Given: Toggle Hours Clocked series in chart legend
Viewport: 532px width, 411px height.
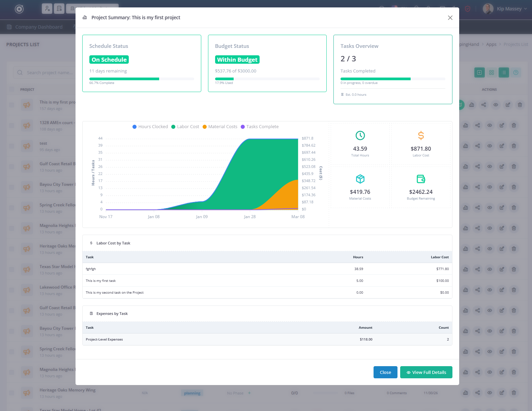Looking at the screenshot, I should point(150,127).
